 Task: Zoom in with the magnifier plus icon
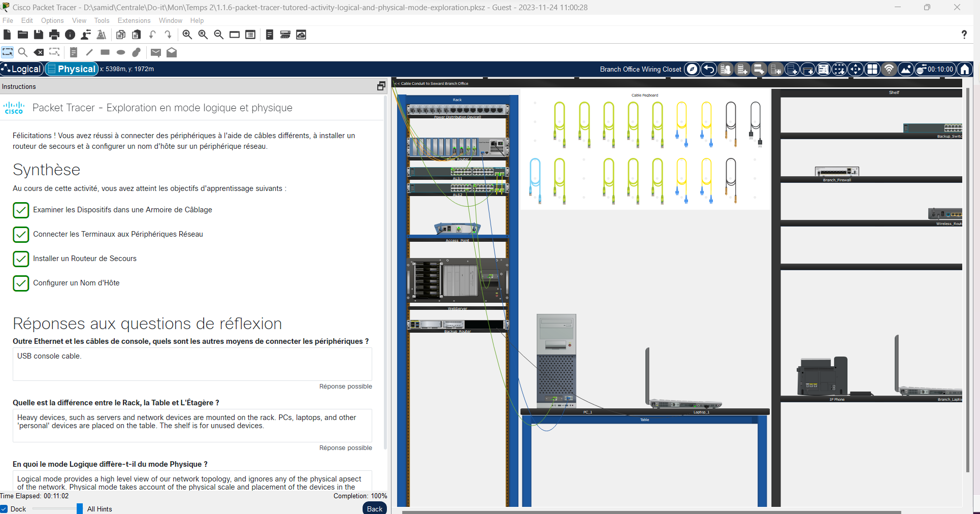[x=187, y=35]
